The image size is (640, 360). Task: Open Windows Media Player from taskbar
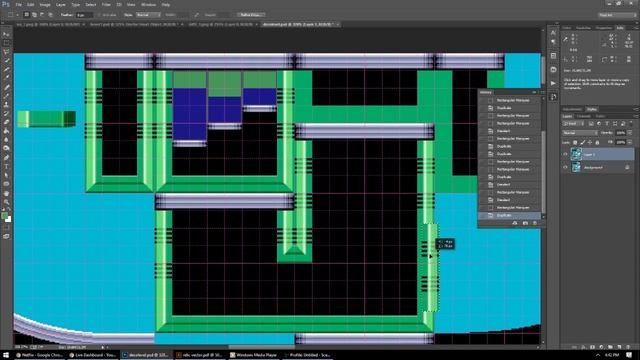(x=253, y=355)
